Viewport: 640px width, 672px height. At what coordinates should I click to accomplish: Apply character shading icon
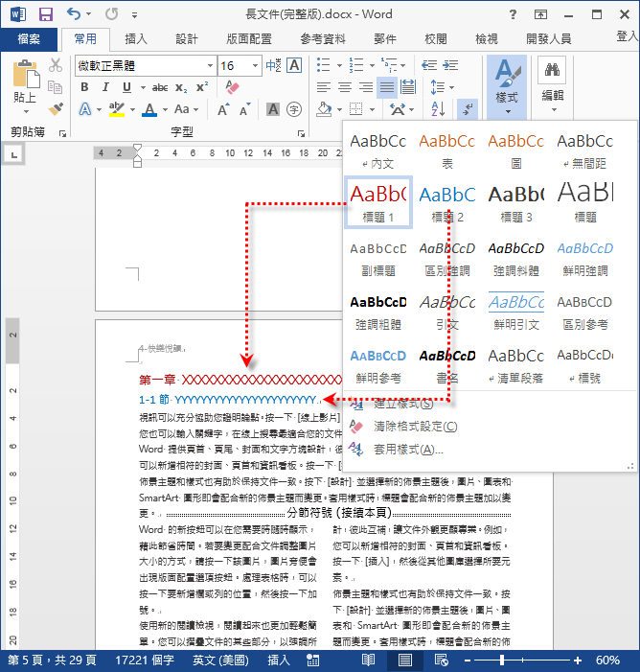(273, 109)
